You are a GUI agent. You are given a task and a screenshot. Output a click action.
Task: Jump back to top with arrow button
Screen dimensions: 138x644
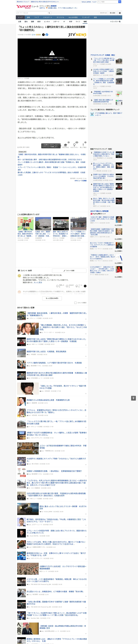(x=133, y=398)
